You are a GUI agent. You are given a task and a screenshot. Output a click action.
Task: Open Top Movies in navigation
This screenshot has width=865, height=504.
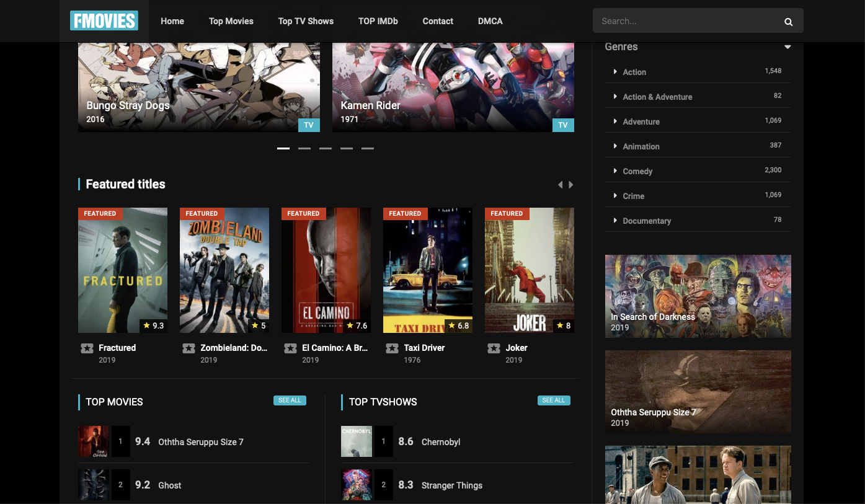pyautogui.click(x=231, y=21)
